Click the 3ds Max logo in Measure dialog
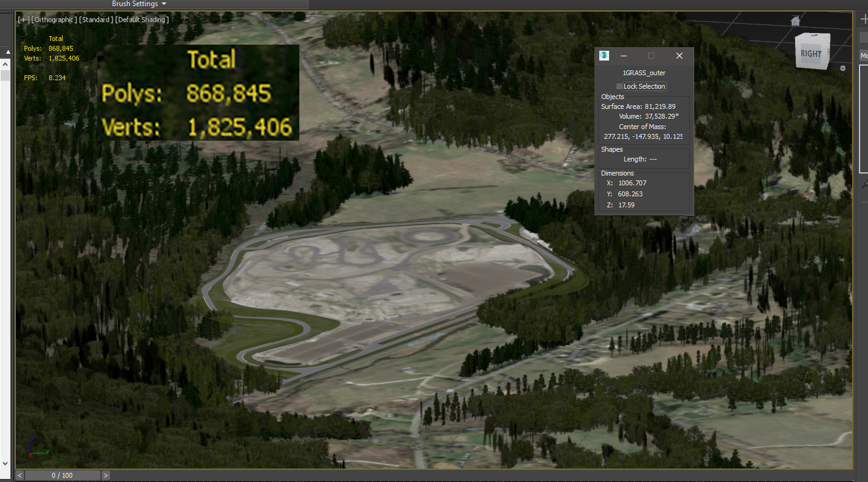Screen dimensions: 868x482 [x=604, y=55]
